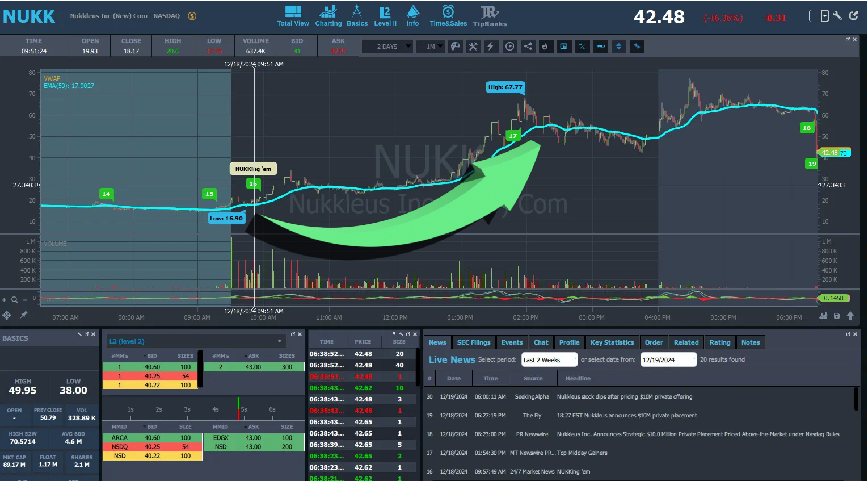Switch to the Key Statistics tab
868x481 pixels.
tap(612, 342)
